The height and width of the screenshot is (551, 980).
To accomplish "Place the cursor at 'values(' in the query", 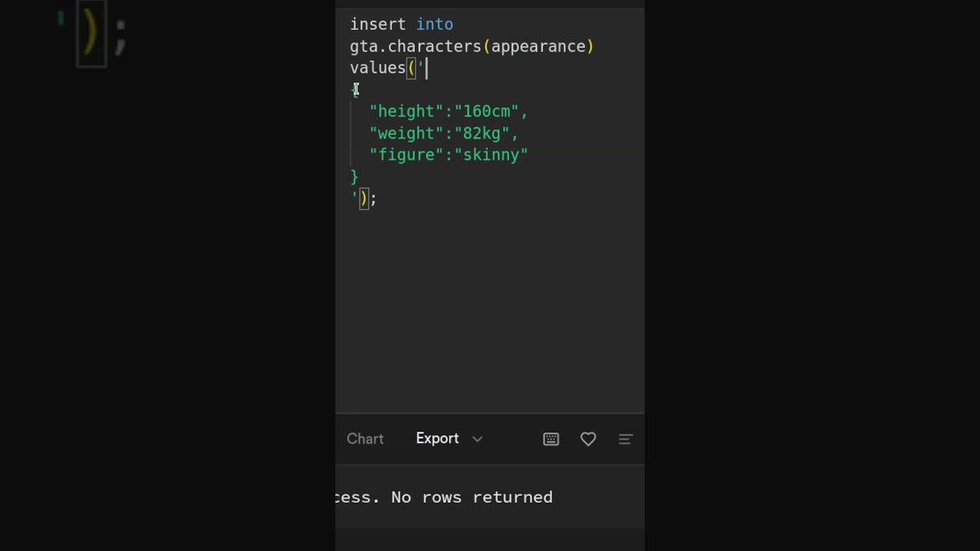I will 381,68.
